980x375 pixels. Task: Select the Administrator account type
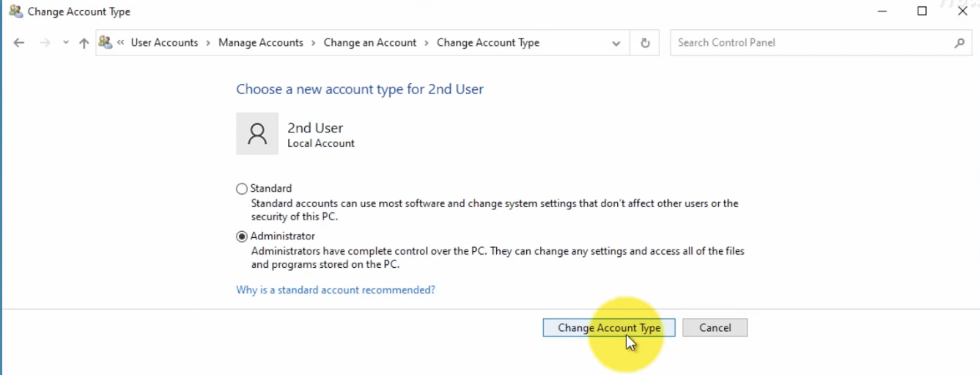click(242, 236)
